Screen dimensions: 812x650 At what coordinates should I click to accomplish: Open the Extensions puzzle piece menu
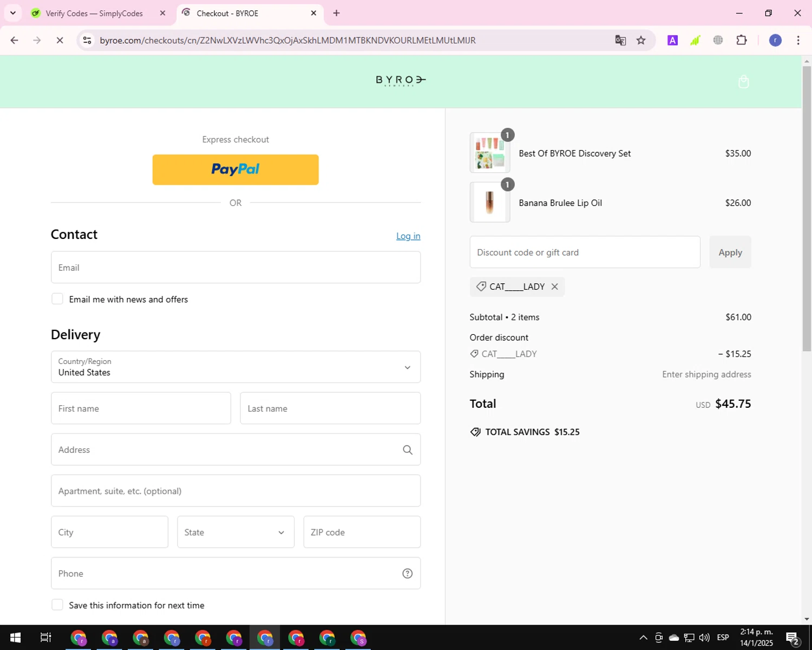742,40
